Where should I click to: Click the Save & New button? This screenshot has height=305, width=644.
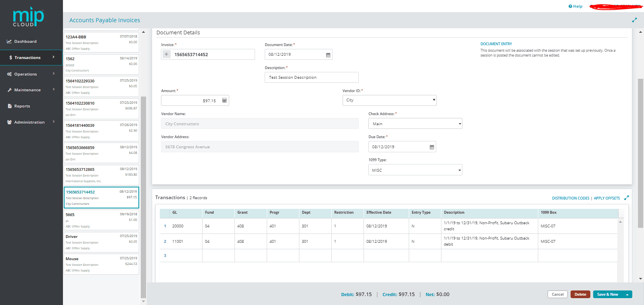[608, 294]
